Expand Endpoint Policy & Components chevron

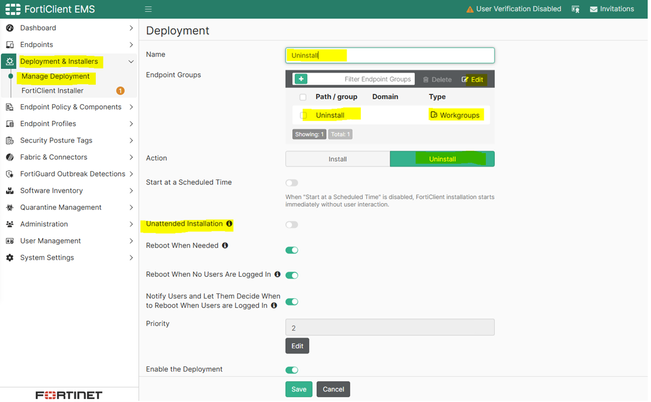pyautogui.click(x=131, y=107)
